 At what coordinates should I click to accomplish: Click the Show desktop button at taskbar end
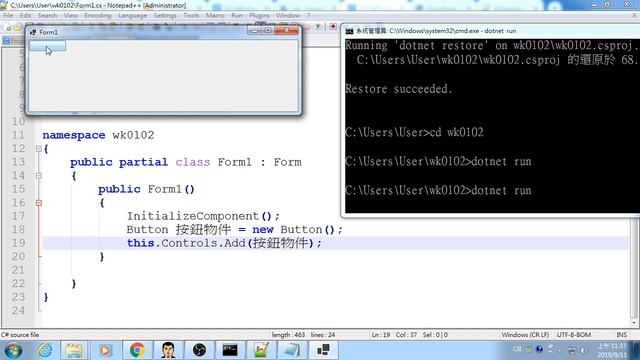(636, 350)
